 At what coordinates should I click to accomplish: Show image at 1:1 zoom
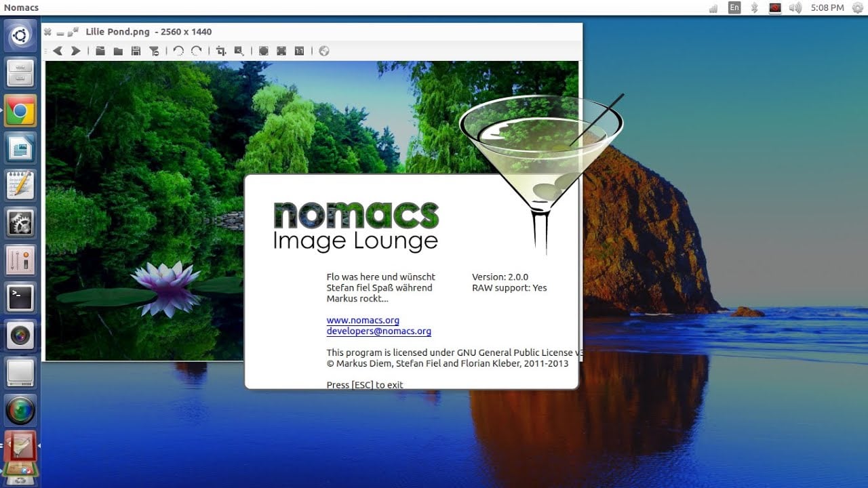pyautogui.click(x=299, y=51)
